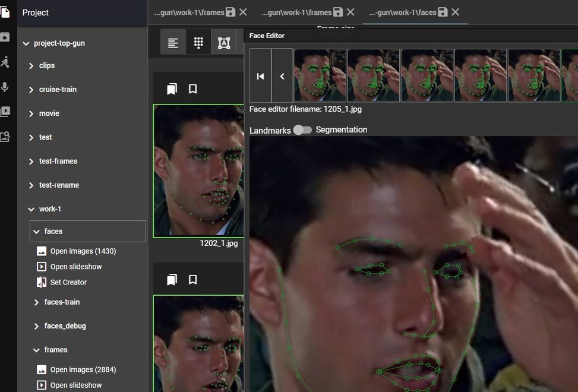Switch to list view layout
The image size is (578, 392).
coord(173,43)
